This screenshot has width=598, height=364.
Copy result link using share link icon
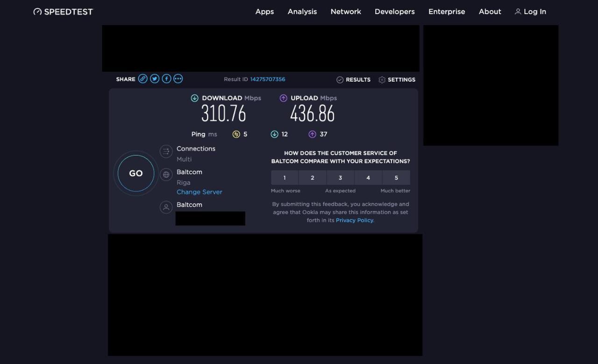coord(143,79)
